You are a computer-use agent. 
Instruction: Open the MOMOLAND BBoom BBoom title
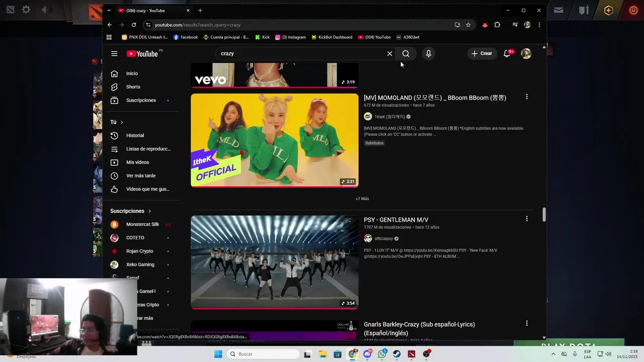point(435,98)
